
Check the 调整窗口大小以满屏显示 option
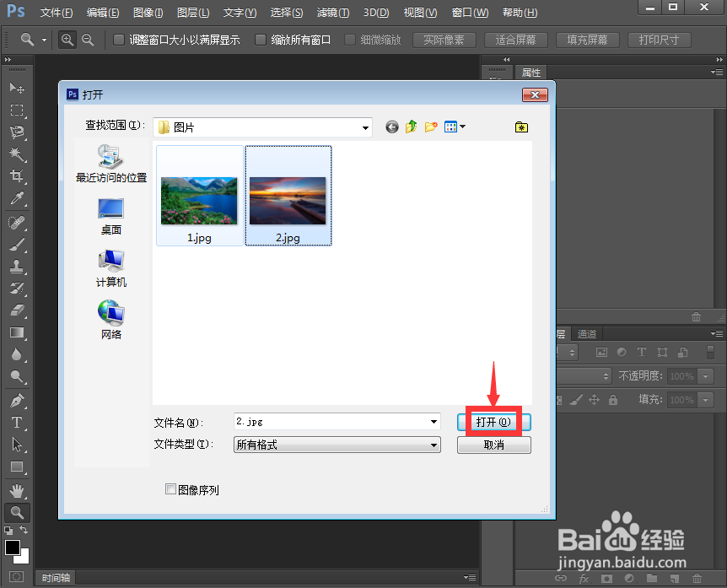(119, 39)
